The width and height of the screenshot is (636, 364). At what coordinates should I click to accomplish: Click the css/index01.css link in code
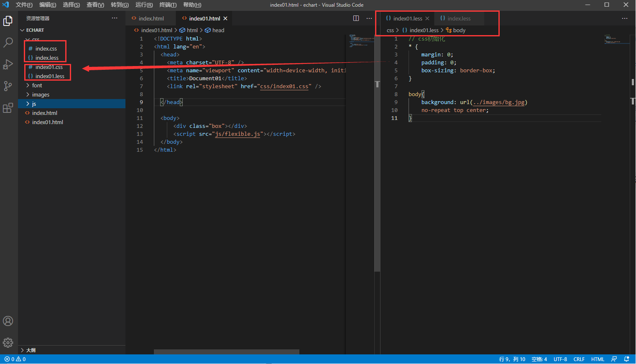click(284, 87)
